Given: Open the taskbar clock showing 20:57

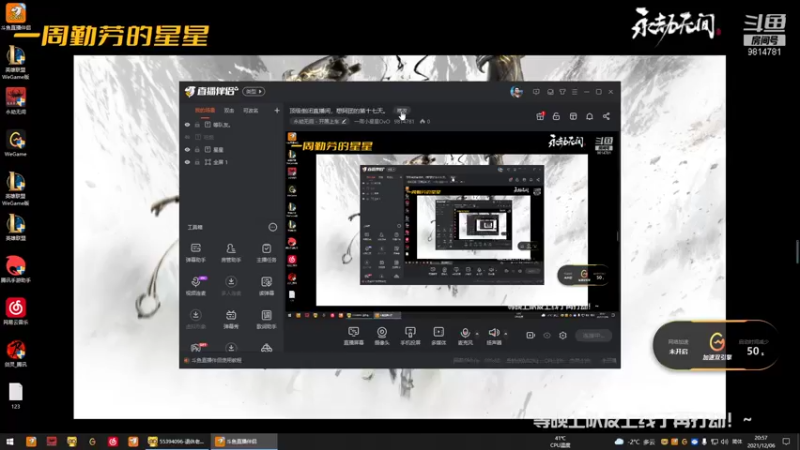Looking at the screenshot, I should pyautogui.click(x=761, y=441).
